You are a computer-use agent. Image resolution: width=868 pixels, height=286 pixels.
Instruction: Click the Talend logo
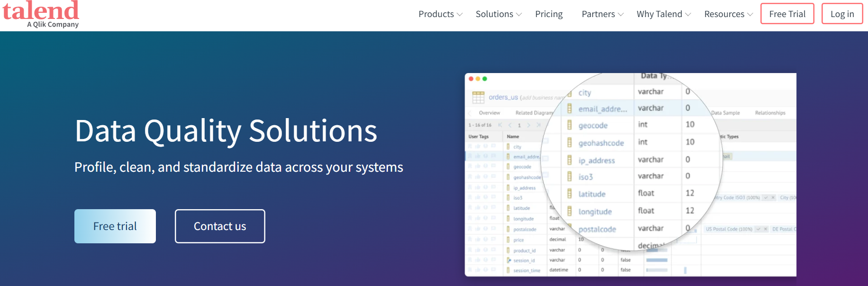[x=41, y=14]
